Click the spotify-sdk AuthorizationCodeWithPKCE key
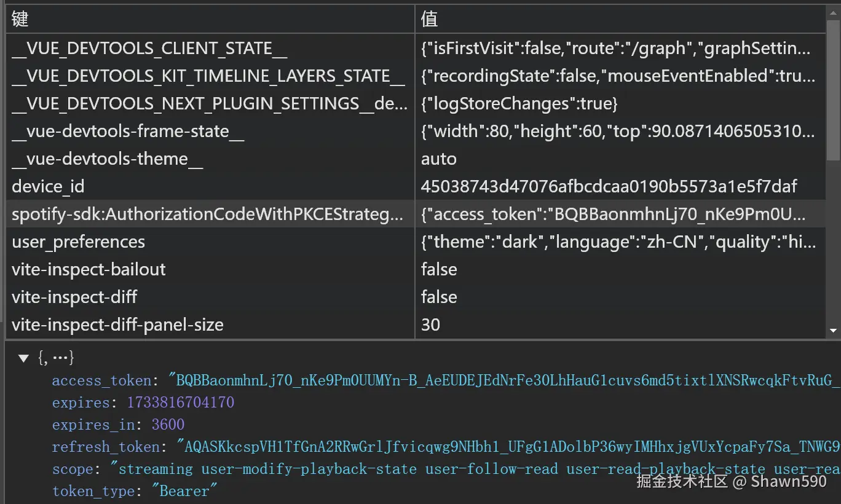This screenshot has height=504, width=841. click(x=208, y=215)
